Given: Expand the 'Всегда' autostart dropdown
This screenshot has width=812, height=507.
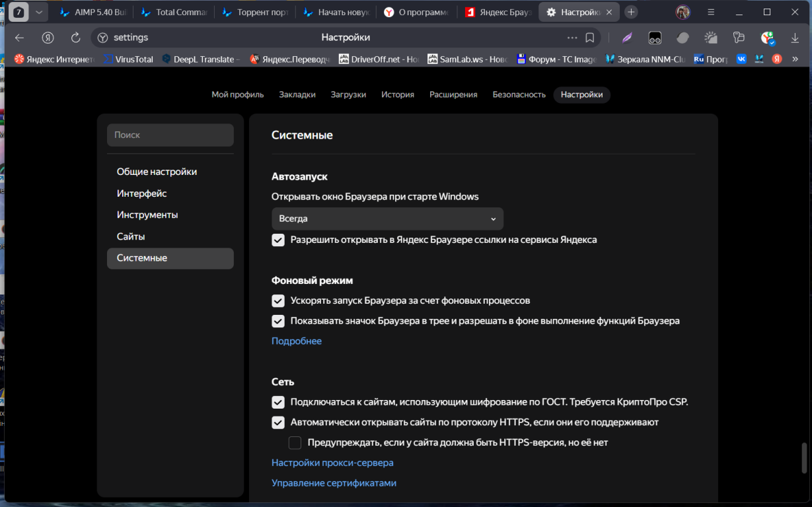Looking at the screenshot, I should [x=387, y=219].
